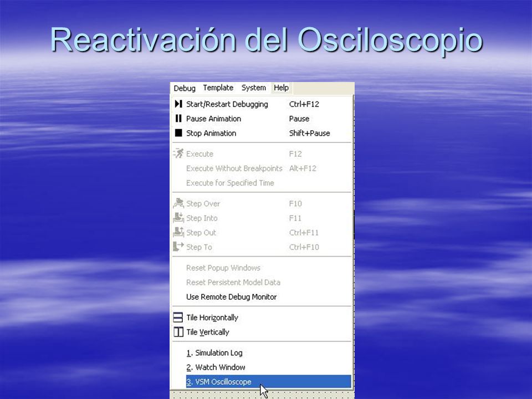
Task: Click the Tile Horizontally icon
Action: [x=178, y=317]
